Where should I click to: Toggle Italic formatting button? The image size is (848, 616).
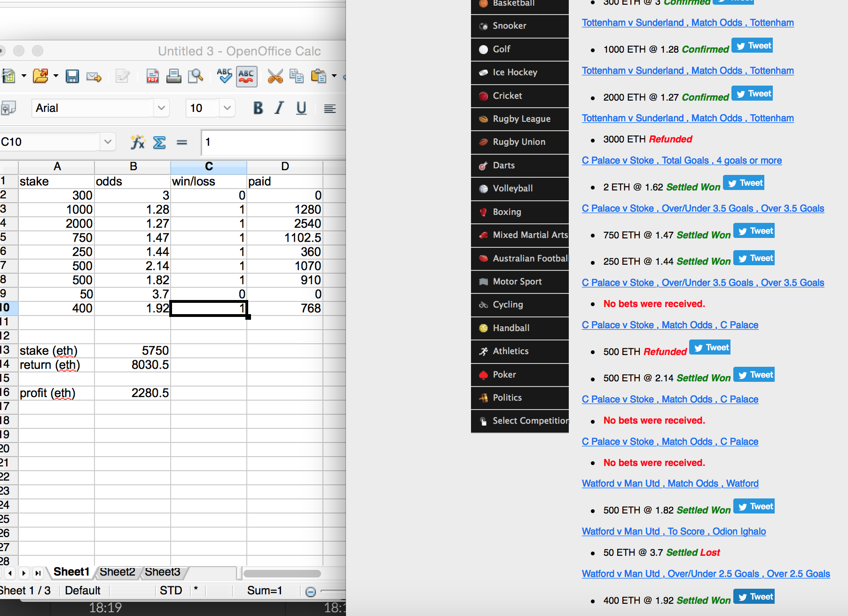coord(279,108)
